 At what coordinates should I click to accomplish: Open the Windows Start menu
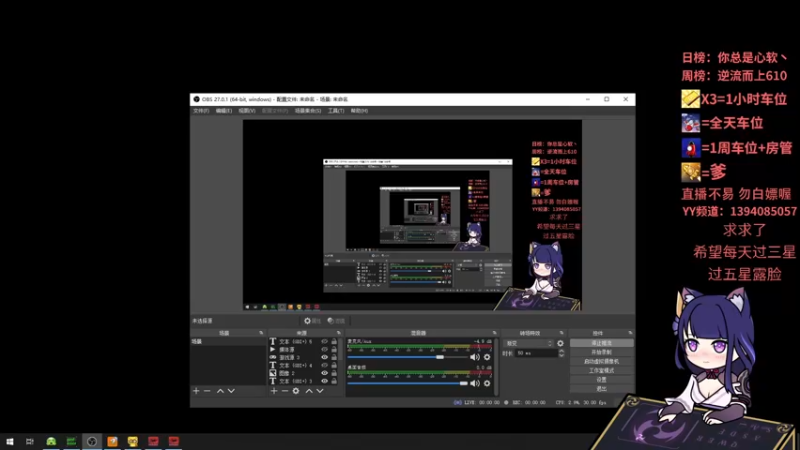10,441
